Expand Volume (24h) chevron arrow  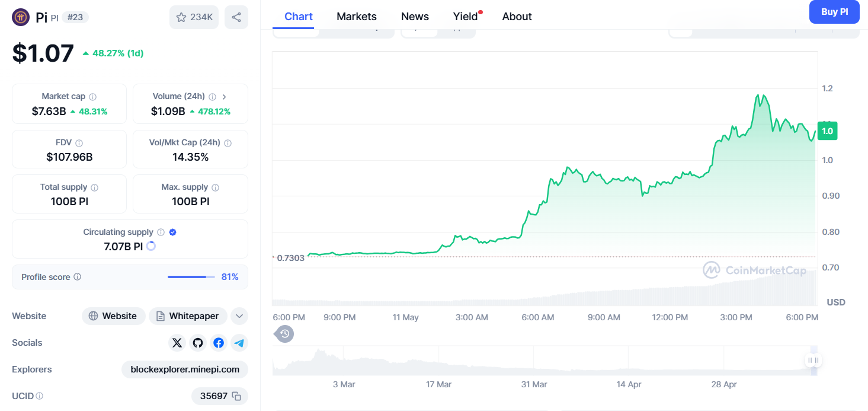[x=224, y=97]
